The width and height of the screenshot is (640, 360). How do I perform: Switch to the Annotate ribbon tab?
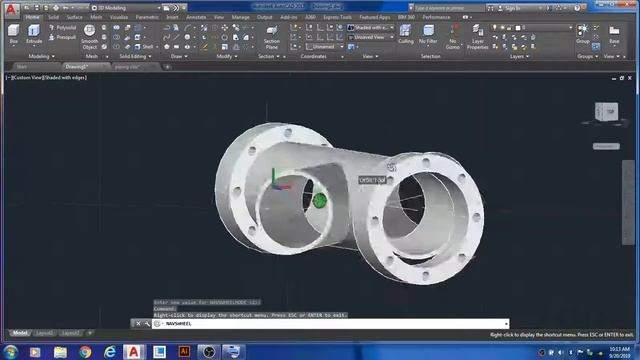click(x=196, y=17)
